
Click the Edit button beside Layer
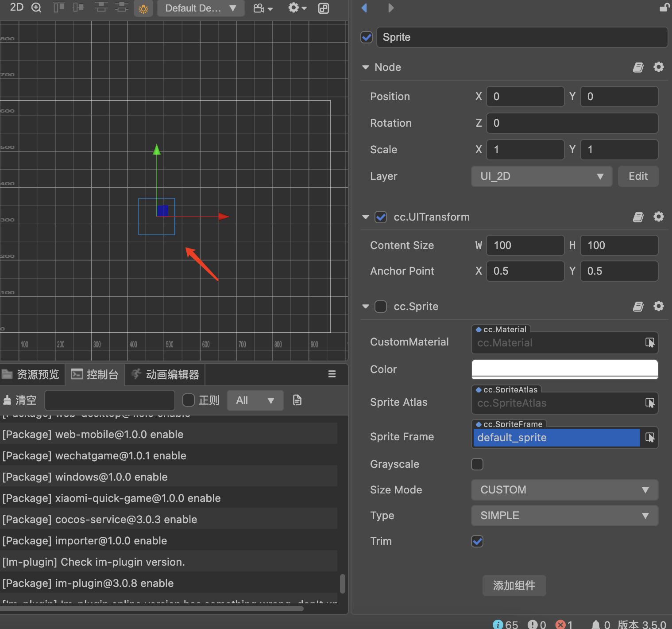[638, 176]
